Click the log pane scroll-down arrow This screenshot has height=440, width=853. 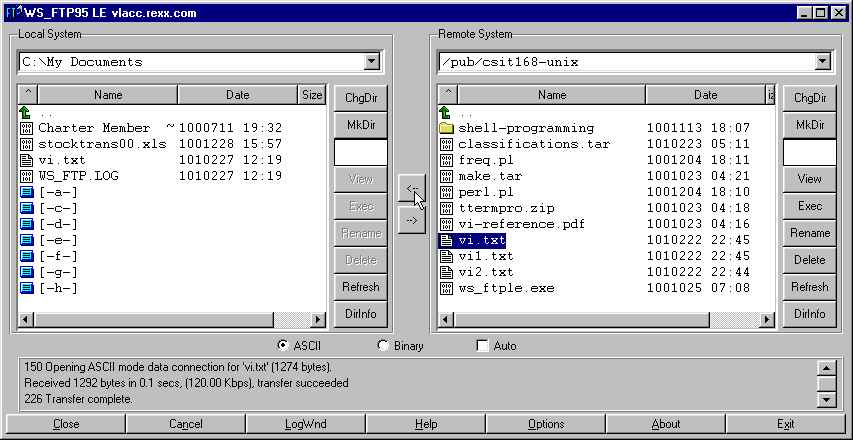pyautogui.click(x=826, y=400)
